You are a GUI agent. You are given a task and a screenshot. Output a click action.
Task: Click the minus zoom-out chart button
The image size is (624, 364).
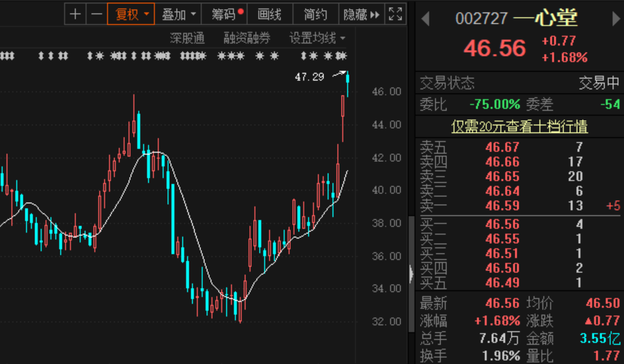coord(96,14)
